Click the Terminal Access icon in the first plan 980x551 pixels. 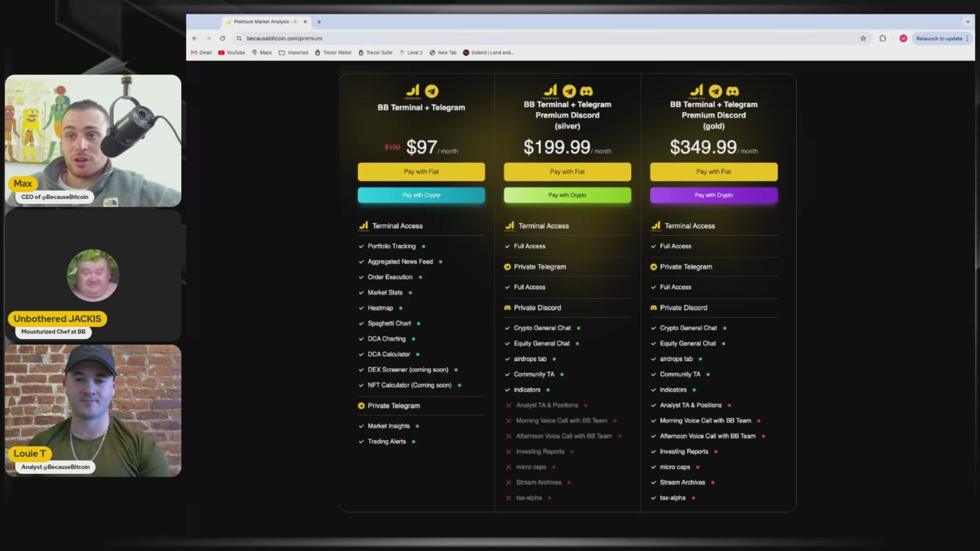coord(363,226)
